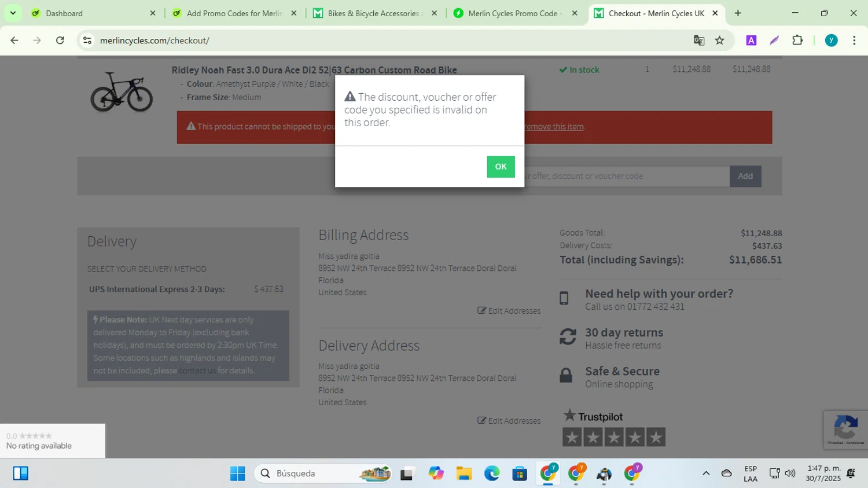Open the volume control tray icon
Image resolution: width=868 pixels, height=488 pixels.
point(790,474)
